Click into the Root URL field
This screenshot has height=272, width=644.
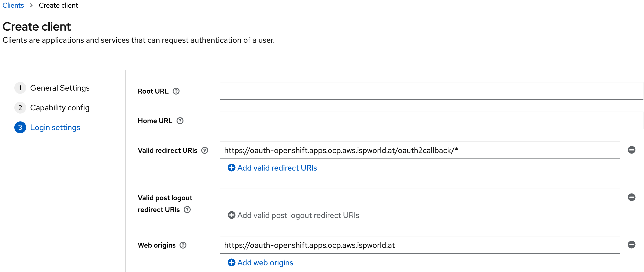(x=431, y=91)
